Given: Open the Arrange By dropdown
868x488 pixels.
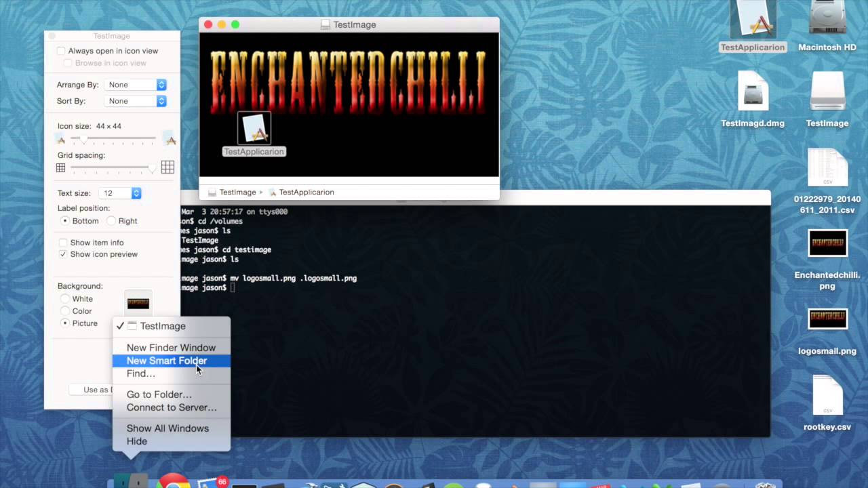Looking at the screenshot, I should tap(135, 85).
